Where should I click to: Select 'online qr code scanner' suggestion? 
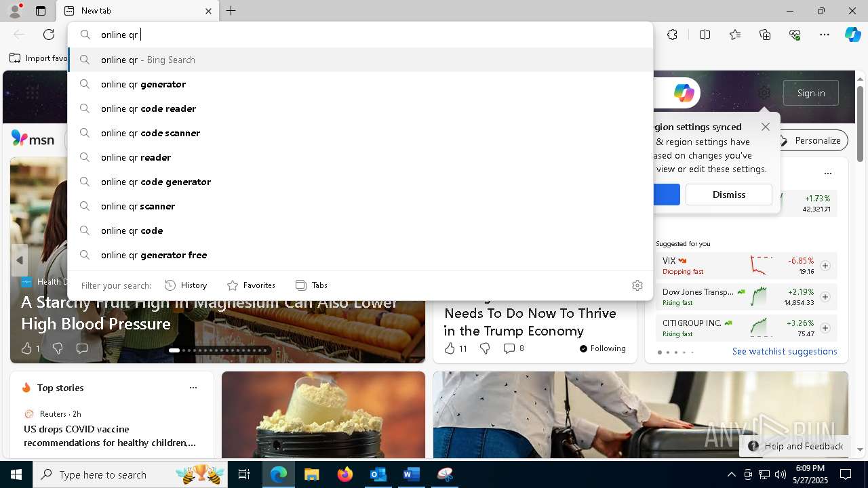[x=360, y=133]
